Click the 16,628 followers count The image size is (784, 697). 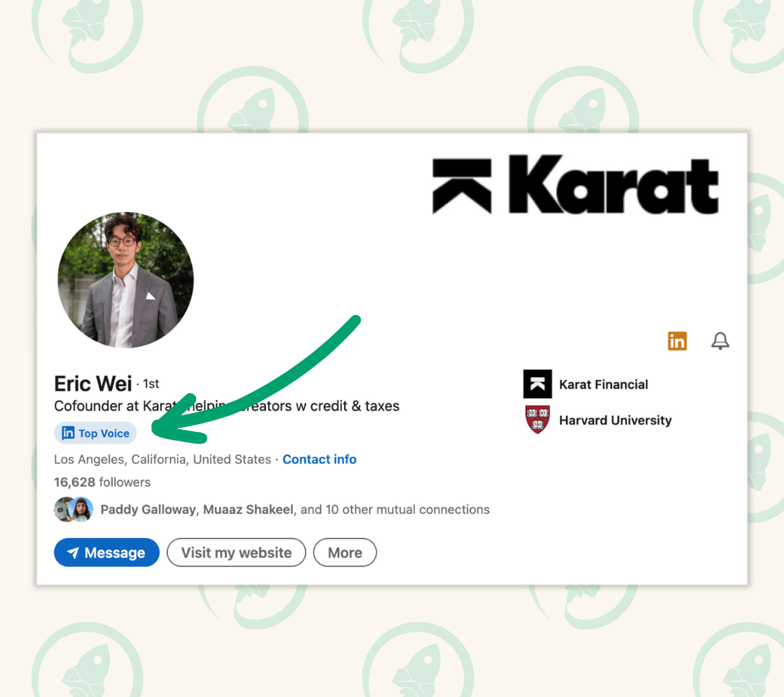(x=102, y=482)
